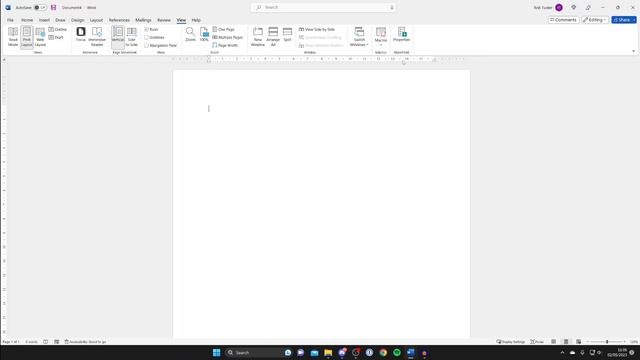The width and height of the screenshot is (640, 360).
Task: Open SharePoint Properties
Action: click(402, 34)
